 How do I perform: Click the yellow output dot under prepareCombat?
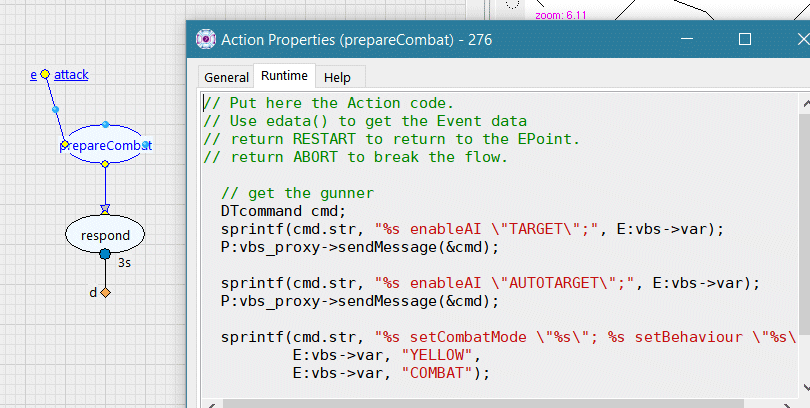coord(105,163)
